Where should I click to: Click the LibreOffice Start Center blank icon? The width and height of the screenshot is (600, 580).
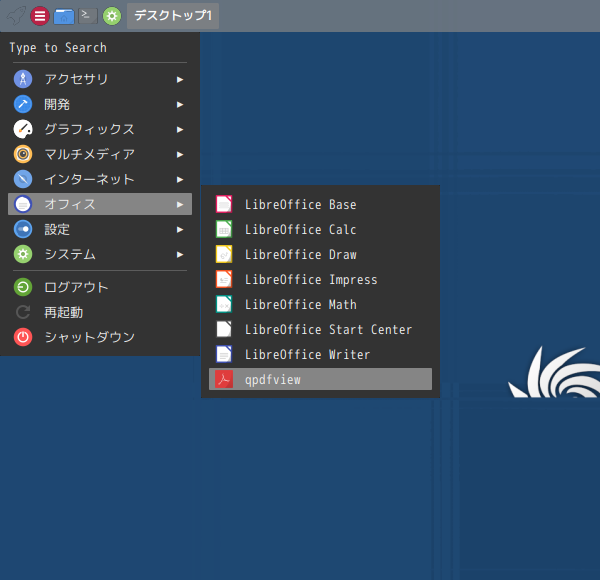pyautogui.click(x=224, y=329)
